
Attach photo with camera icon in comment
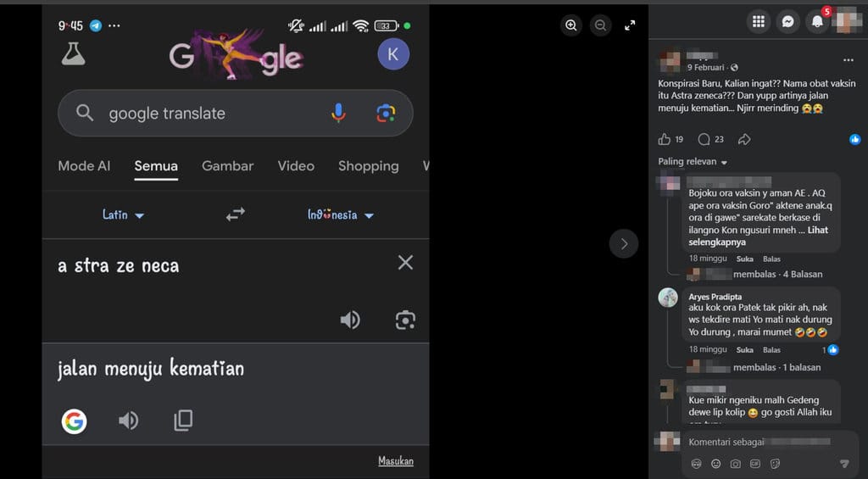735,464
